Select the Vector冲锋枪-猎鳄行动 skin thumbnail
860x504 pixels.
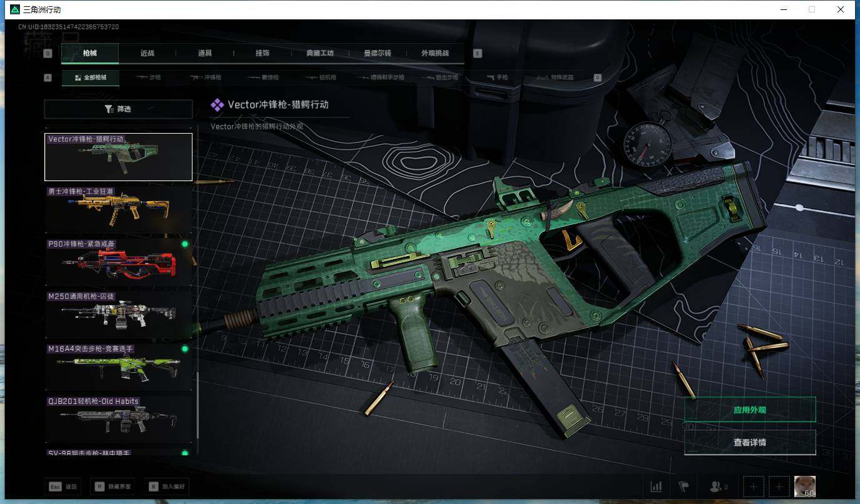pos(118,157)
